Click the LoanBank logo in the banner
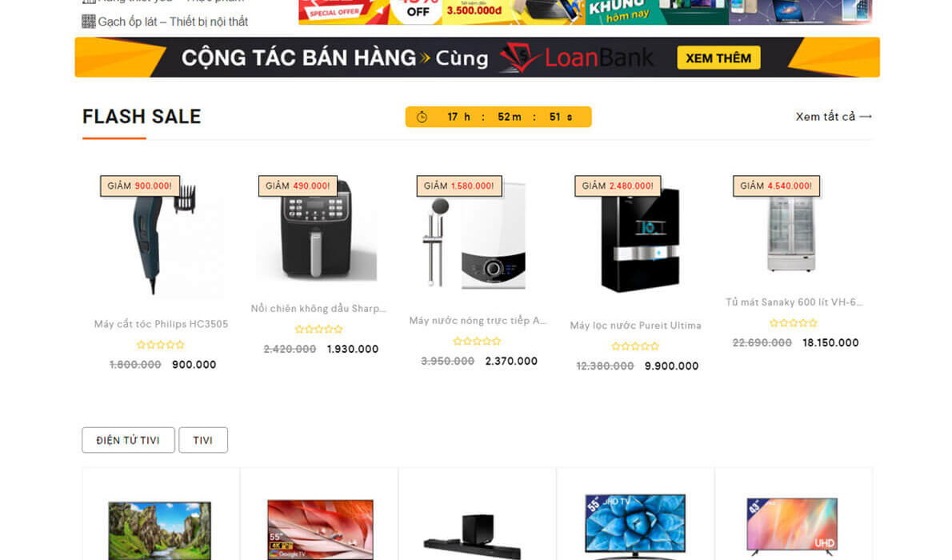The image size is (952, 560). [x=576, y=58]
